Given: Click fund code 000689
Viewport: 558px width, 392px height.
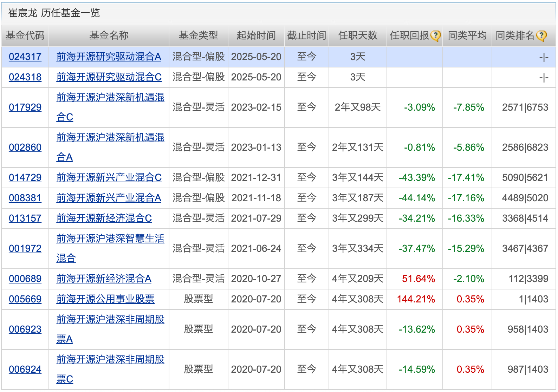Looking at the screenshot, I should pos(25,279).
